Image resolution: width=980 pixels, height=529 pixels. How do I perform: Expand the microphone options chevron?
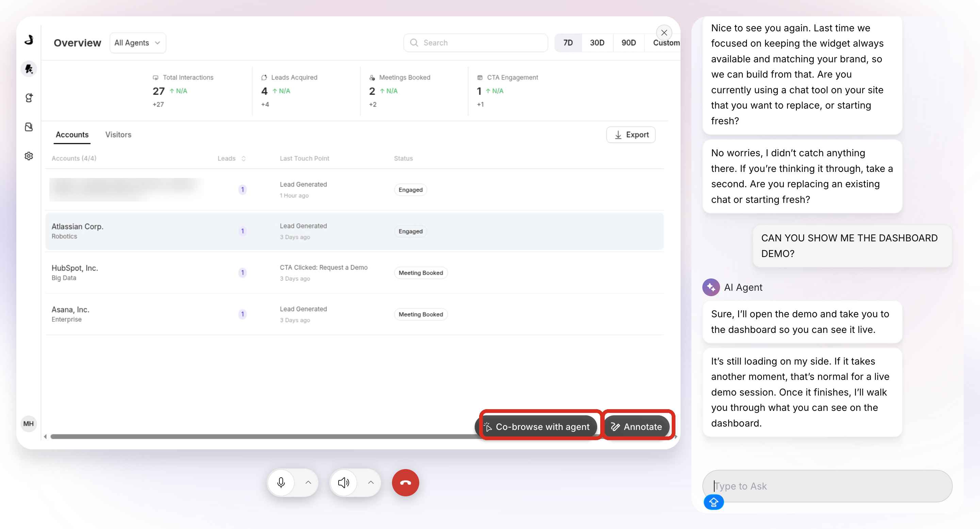tap(308, 483)
